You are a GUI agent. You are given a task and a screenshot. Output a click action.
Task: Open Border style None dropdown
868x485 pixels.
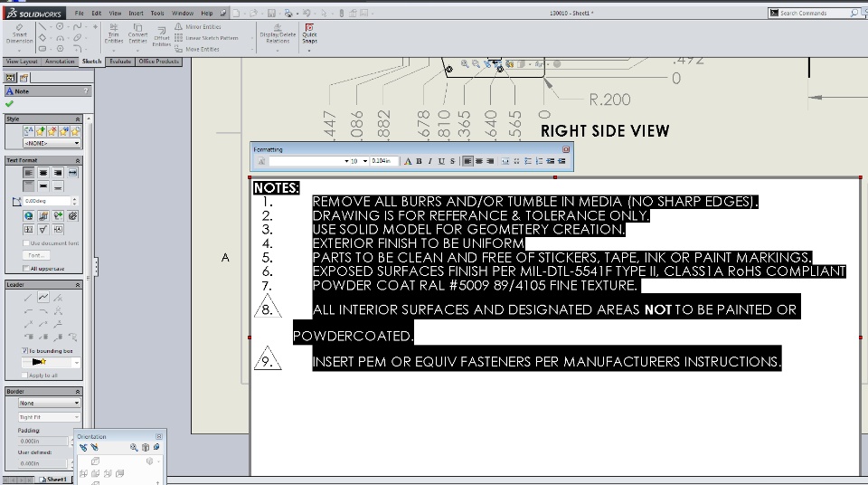pos(49,403)
